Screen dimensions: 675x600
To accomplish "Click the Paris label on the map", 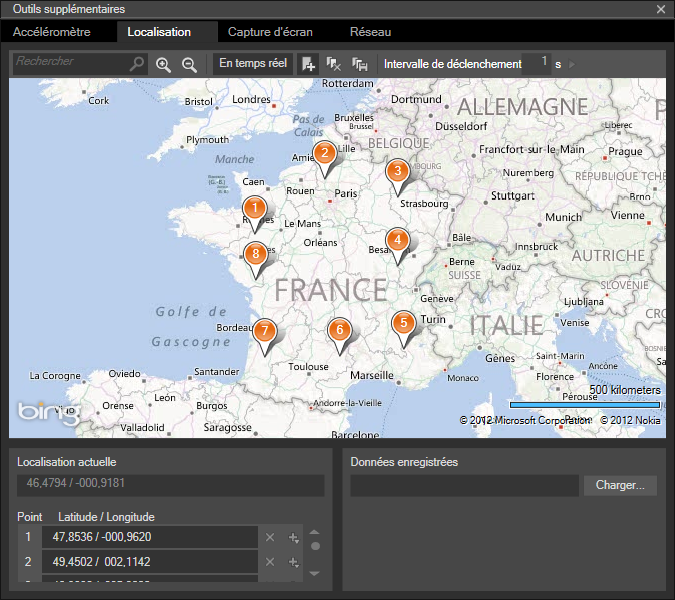I will click(346, 193).
